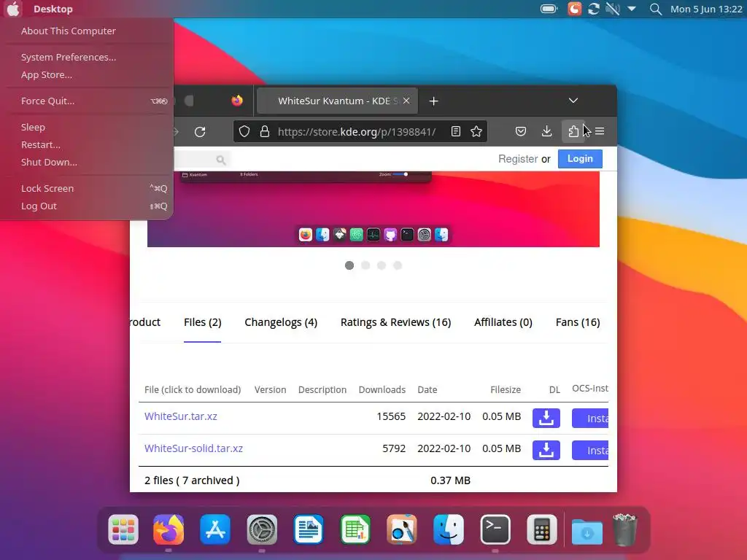
Task: Open the list all tabs chevron
Action: click(x=573, y=101)
